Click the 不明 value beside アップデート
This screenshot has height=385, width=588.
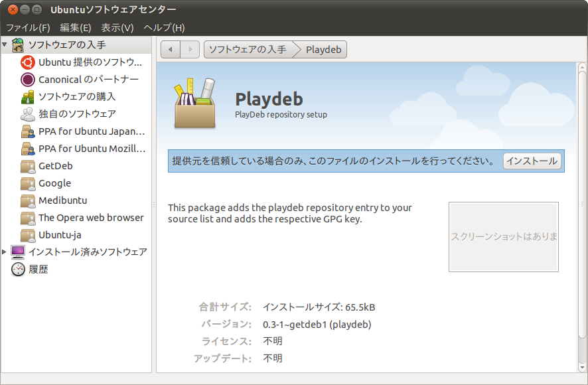pos(273,358)
